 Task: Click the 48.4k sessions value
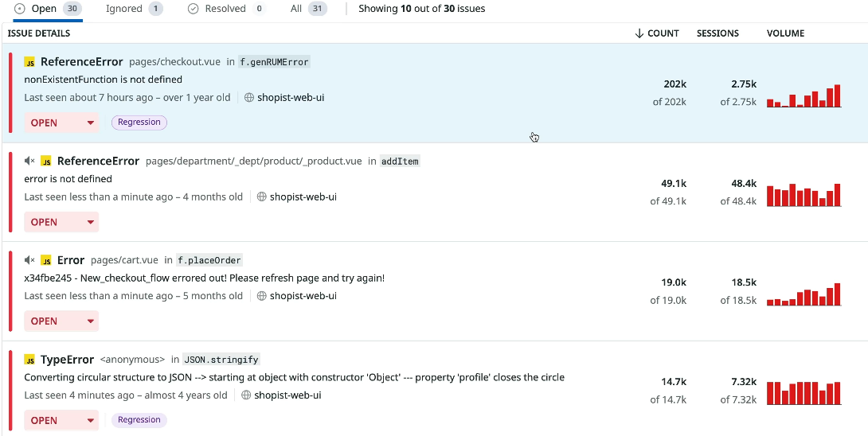(x=744, y=183)
